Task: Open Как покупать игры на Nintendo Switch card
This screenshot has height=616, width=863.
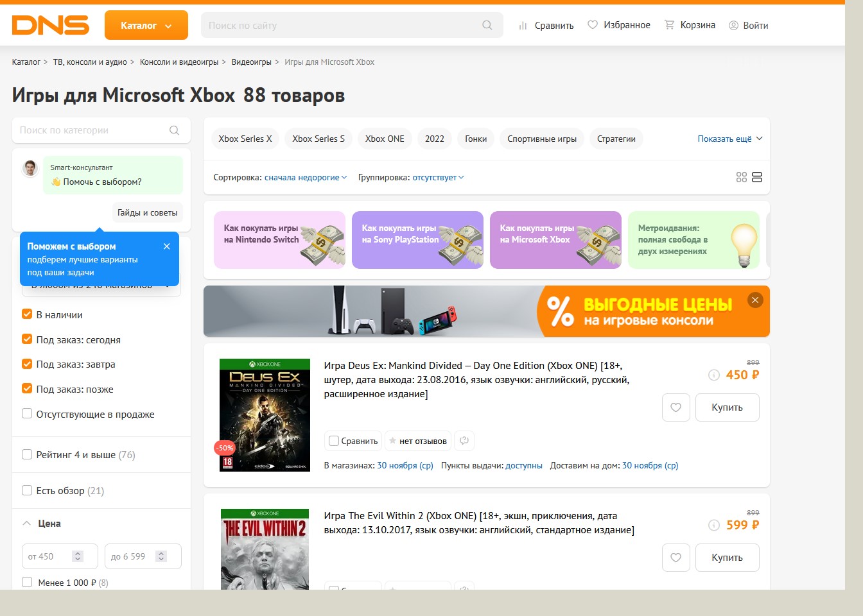Action: (x=279, y=240)
